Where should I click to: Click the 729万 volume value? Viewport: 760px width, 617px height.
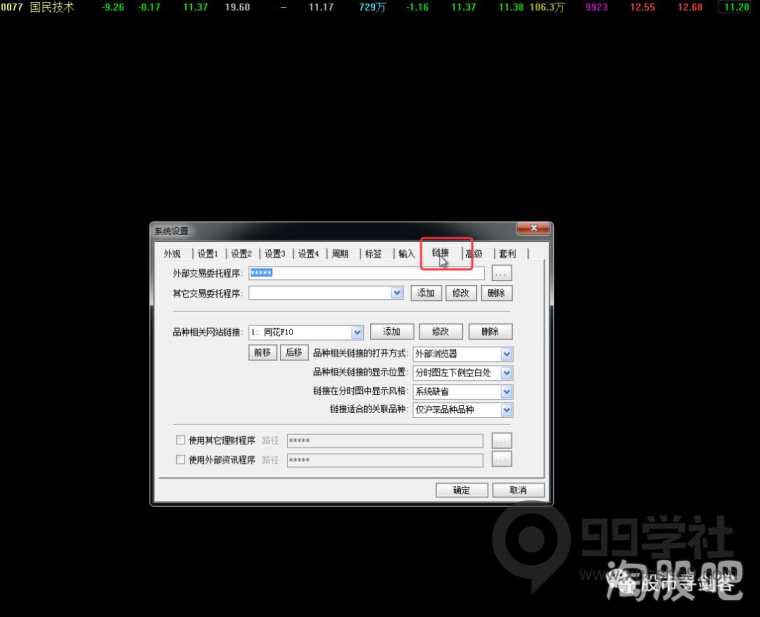(x=372, y=7)
